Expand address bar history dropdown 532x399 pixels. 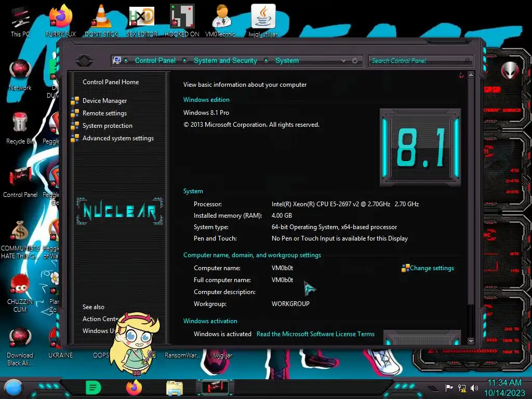pos(344,61)
